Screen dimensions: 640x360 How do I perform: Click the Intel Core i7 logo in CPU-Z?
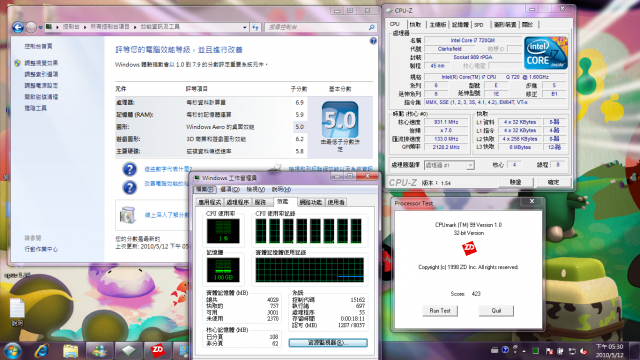click(x=546, y=53)
